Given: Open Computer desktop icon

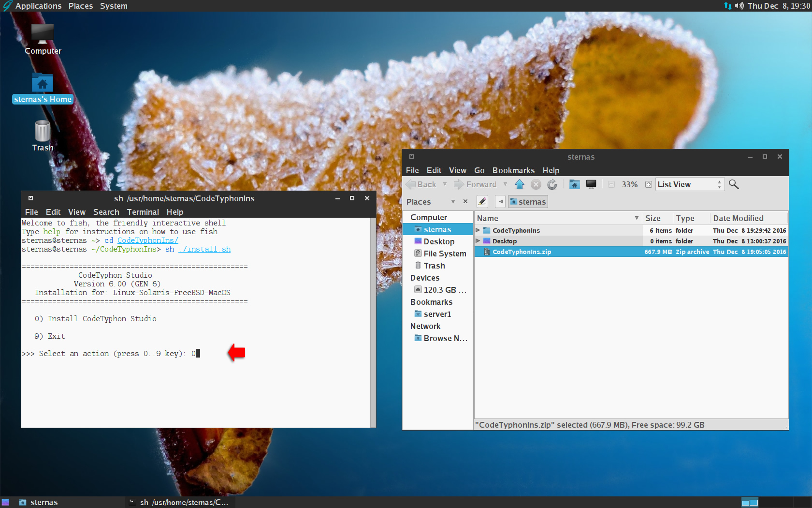Looking at the screenshot, I should [x=43, y=40].
